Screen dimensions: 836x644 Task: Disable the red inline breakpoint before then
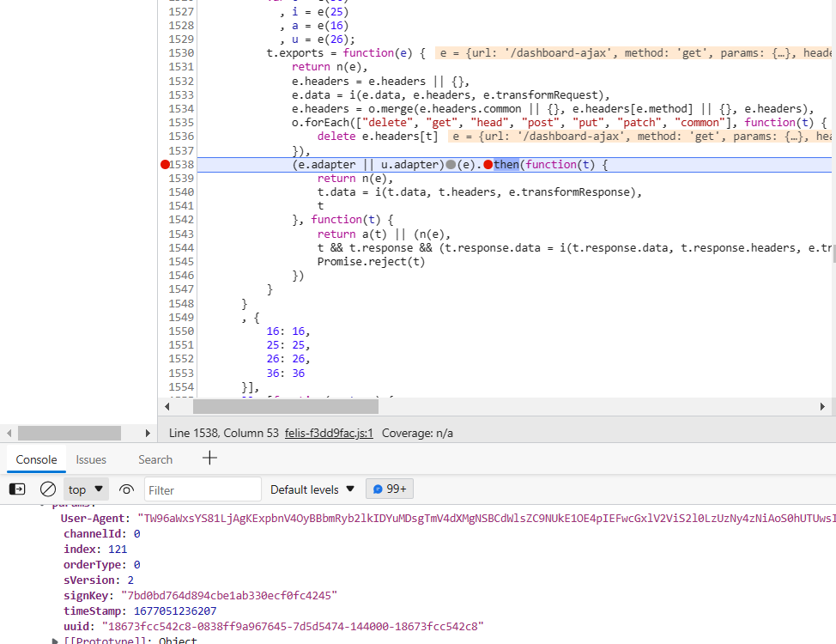[x=488, y=164]
